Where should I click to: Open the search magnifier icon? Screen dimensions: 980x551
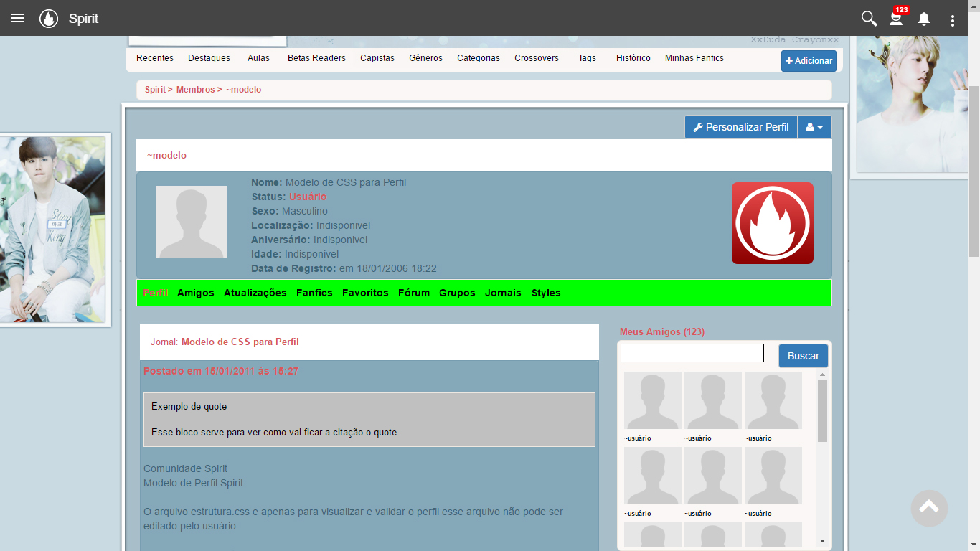869,19
